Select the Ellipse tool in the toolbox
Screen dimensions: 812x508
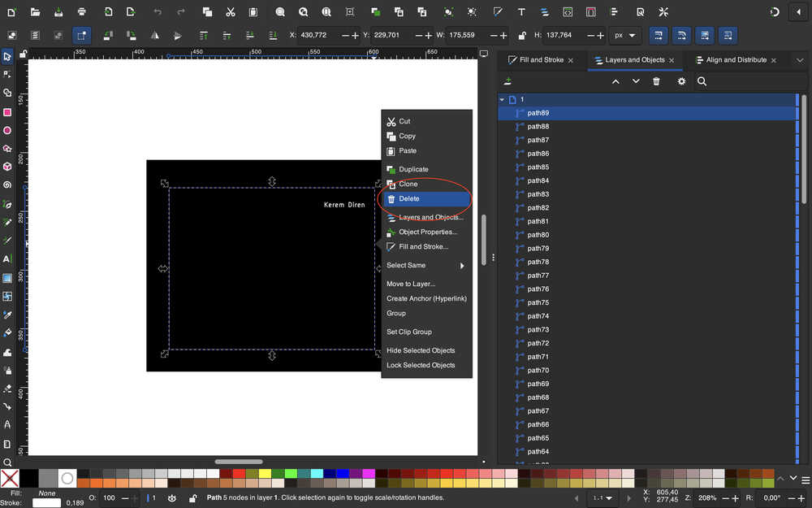pos(7,131)
